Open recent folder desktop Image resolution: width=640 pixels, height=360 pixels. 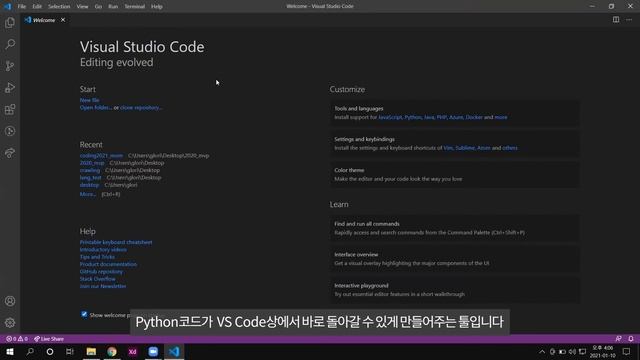[x=89, y=185]
